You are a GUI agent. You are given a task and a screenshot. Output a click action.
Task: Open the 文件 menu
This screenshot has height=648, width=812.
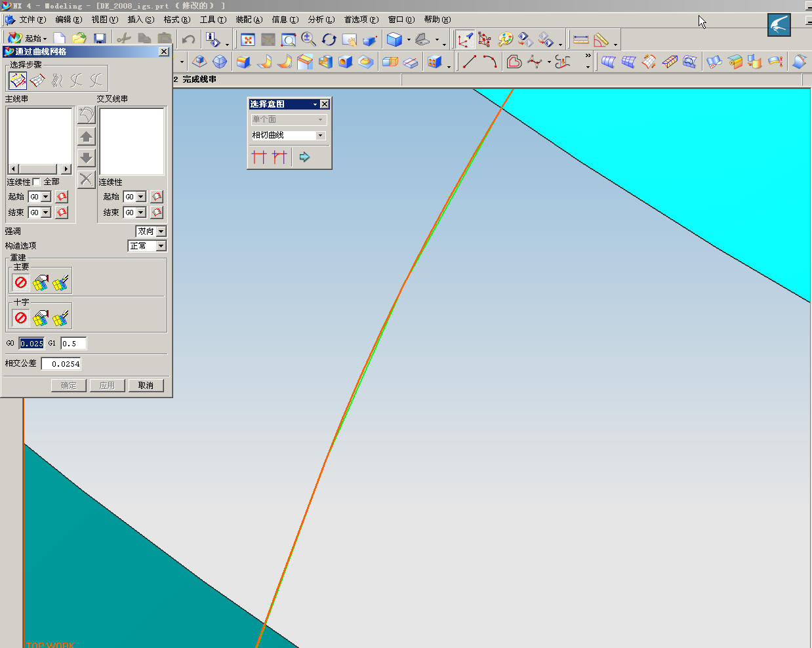tap(32, 20)
